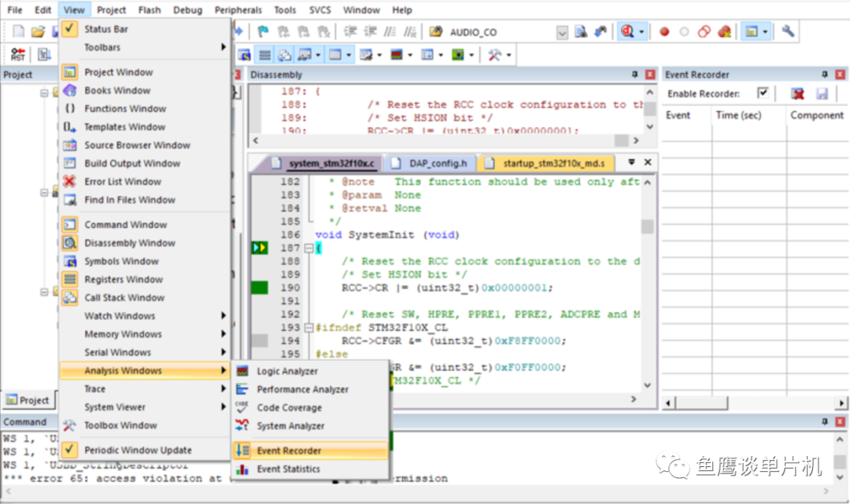Open the Peripherals menu

238,9
